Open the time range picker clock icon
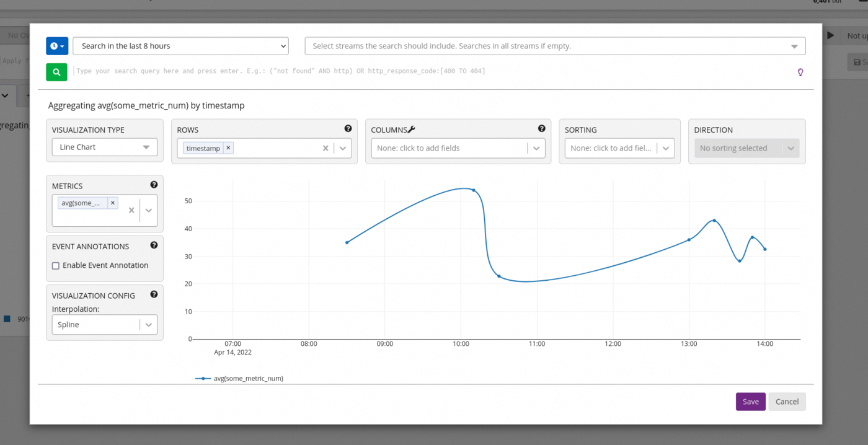Viewport: 868px width, 445px height. (54, 46)
